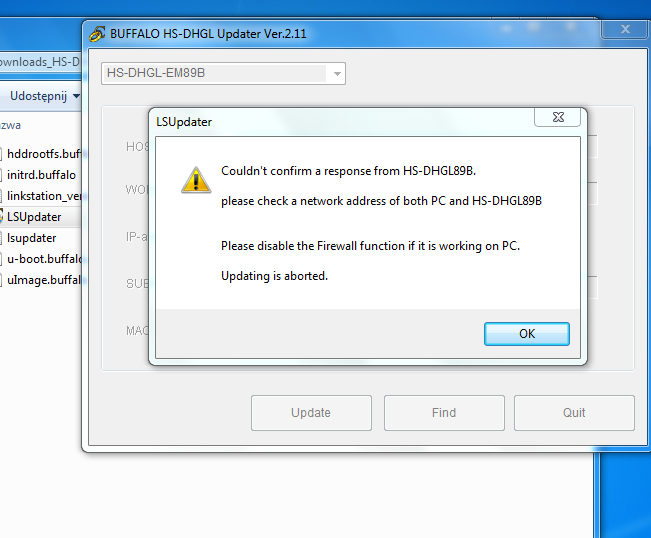Image resolution: width=651 pixels, height=538 pixels.
Task: Close the BUFFALO HS-DHGL Updater window
Action: 625,29
